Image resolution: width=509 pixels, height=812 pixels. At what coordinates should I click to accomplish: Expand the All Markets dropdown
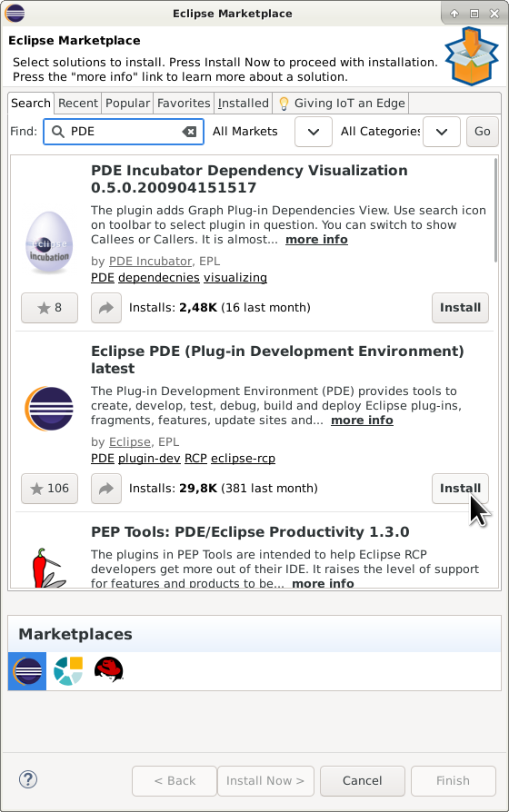[313, 132]
